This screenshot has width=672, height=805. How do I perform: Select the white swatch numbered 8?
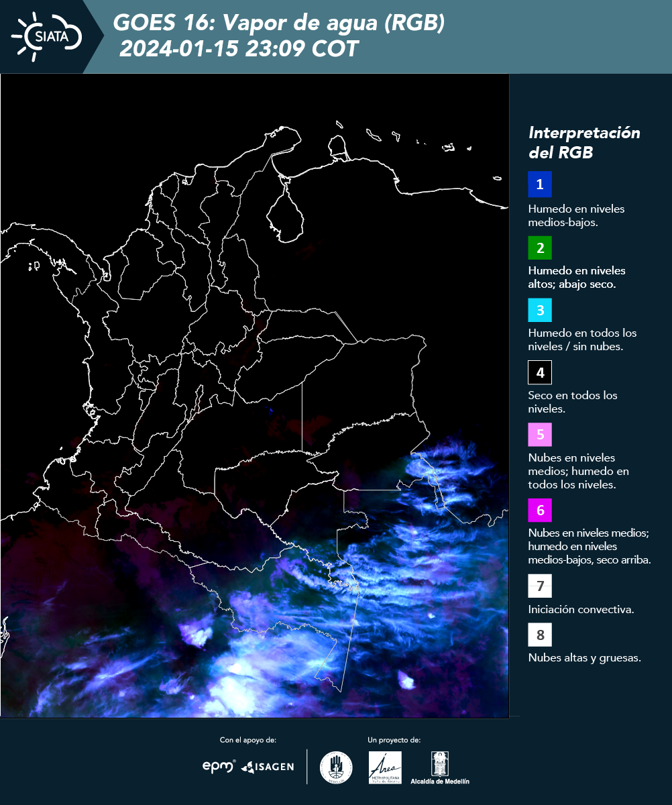[x=540, y=634]
